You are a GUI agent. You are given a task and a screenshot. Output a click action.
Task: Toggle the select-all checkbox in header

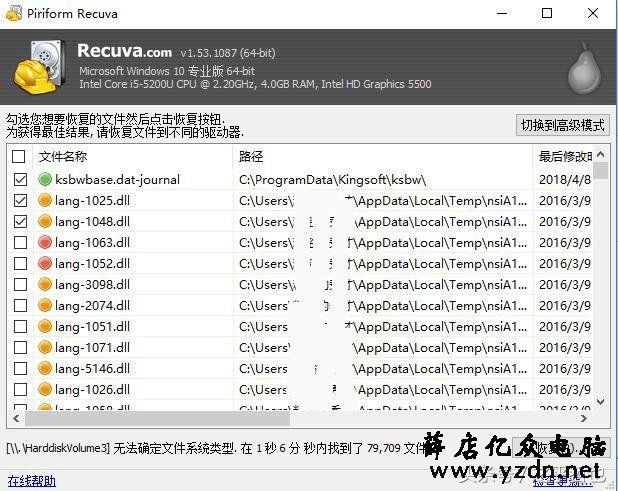19,156
